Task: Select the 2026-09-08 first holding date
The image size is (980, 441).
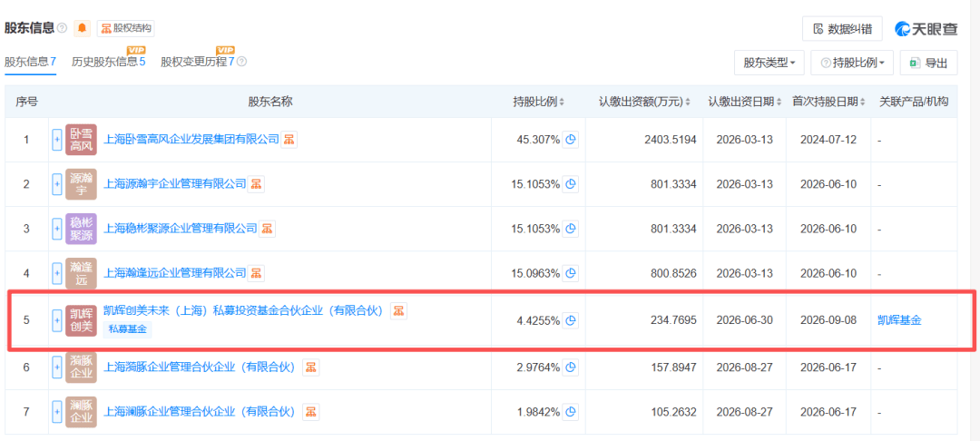Action: [828, 321]
